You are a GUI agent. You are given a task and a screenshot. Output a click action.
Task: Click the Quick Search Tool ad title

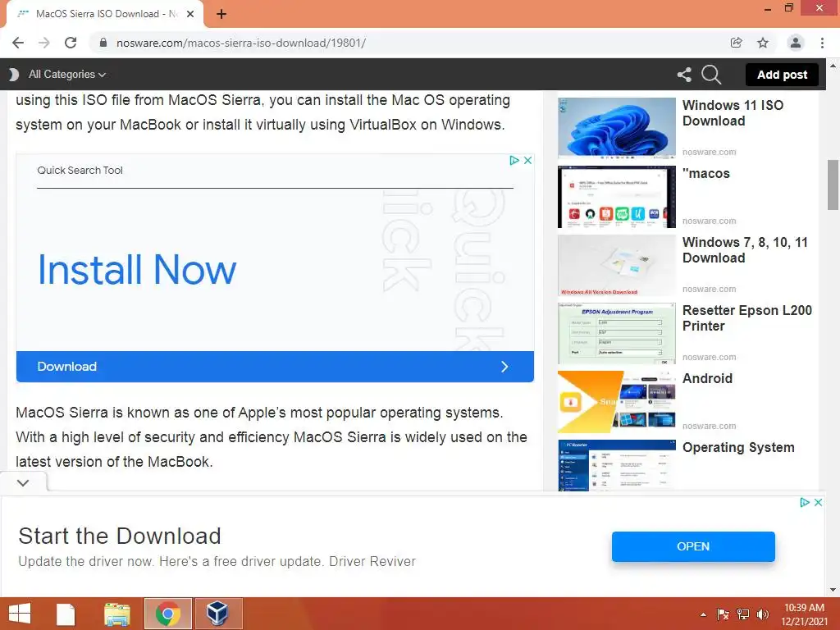80,171
